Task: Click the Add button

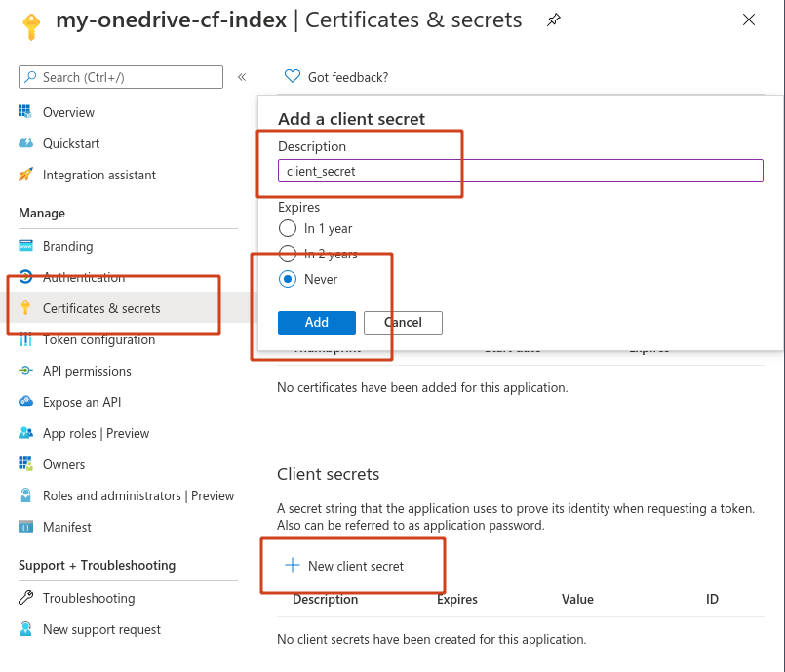Action: pos(317,323)
